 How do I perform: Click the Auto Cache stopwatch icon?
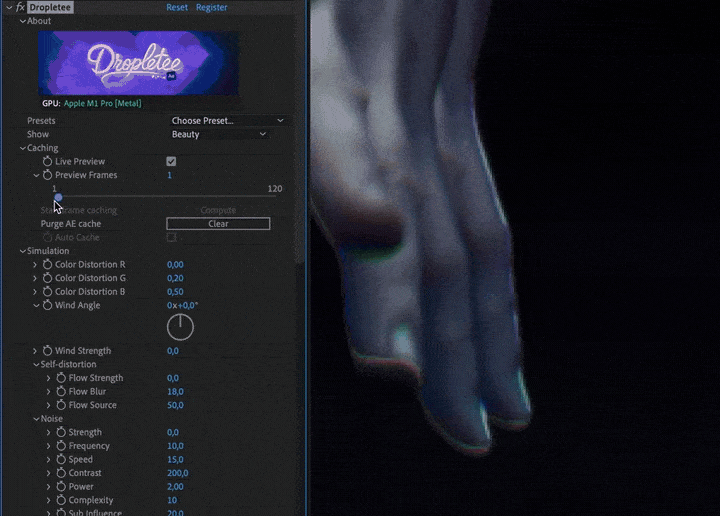tap(47, 237)
